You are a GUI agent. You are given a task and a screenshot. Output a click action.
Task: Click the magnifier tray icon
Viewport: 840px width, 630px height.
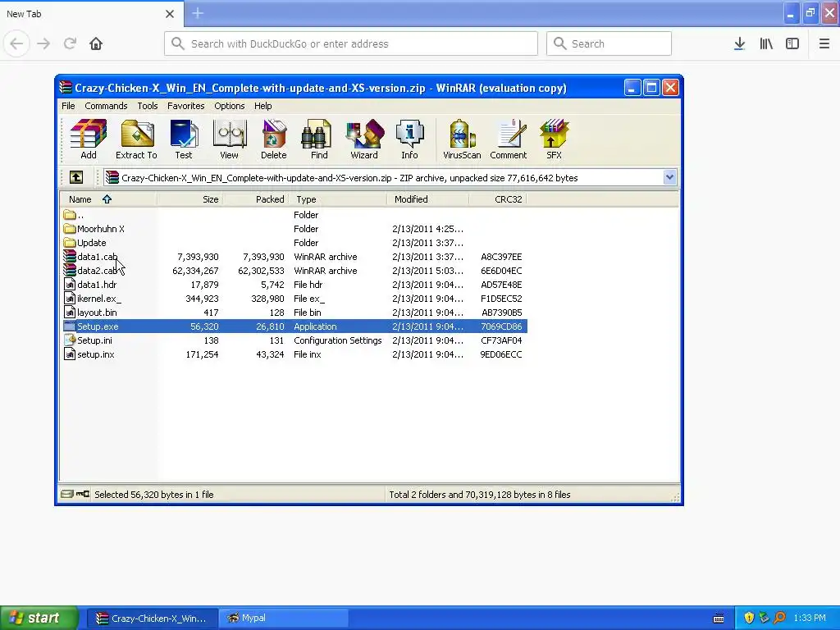(779, 618)
